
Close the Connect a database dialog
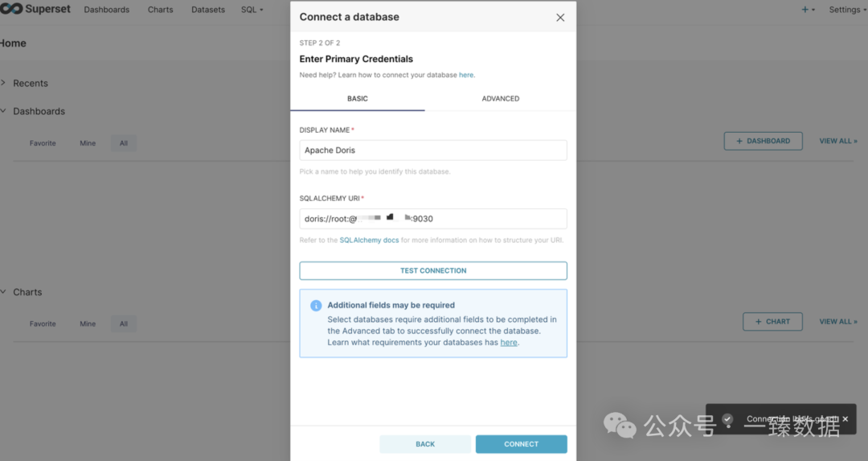(x=560, y=18)
